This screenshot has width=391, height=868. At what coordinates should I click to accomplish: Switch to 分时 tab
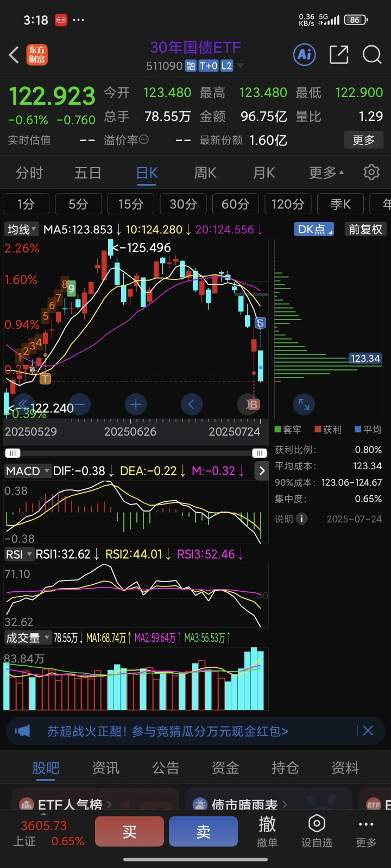tap(29, 173)
